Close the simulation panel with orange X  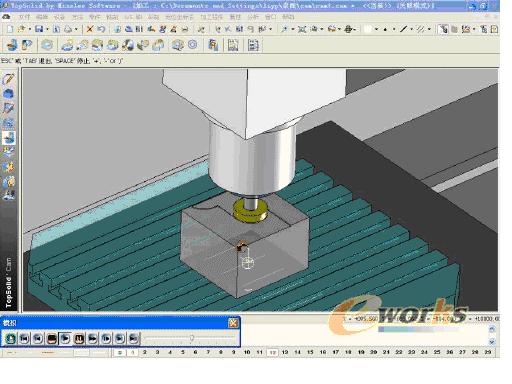[233, 323]
